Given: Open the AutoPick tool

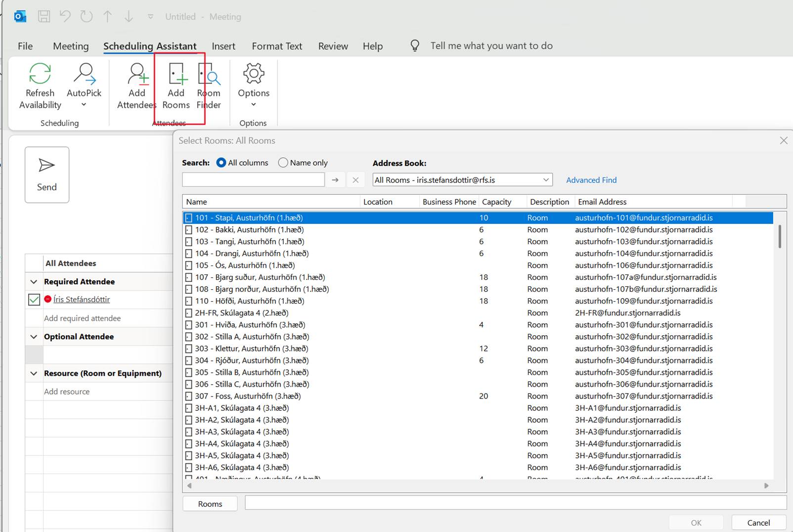Looking at the screenshot, I should coord(84,74).
